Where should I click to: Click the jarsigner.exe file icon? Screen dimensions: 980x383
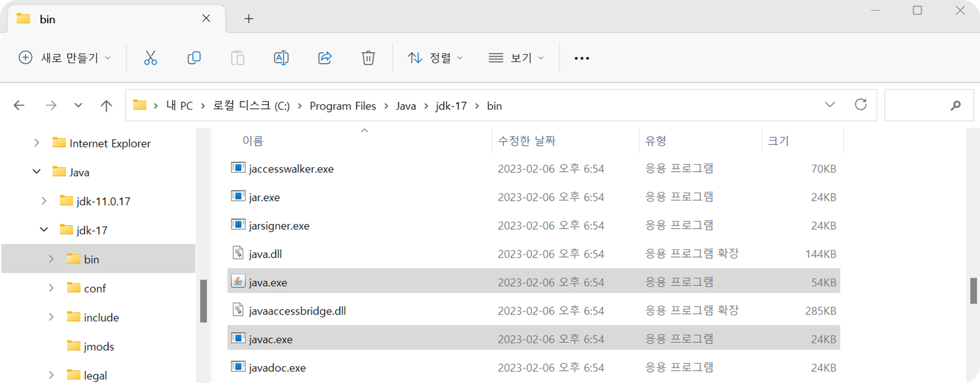point(238,225)
